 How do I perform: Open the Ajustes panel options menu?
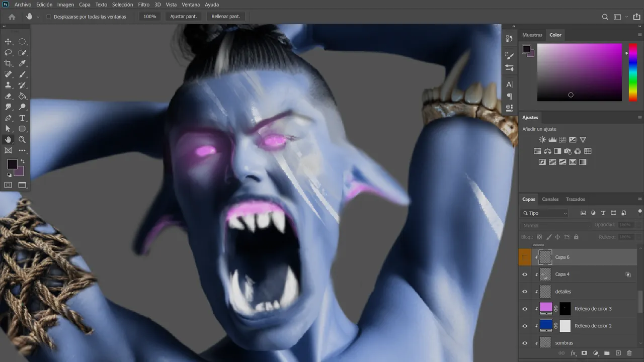tap(639, 117)
